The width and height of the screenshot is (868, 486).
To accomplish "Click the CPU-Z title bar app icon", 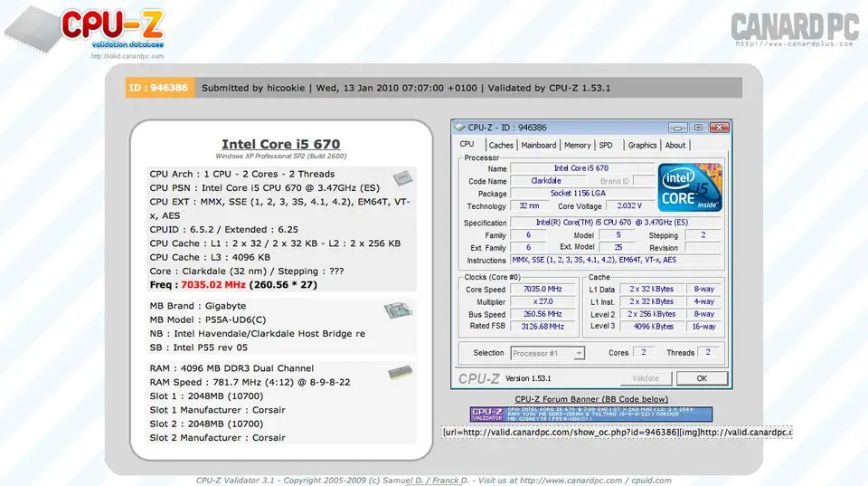I will coord(459,128).
